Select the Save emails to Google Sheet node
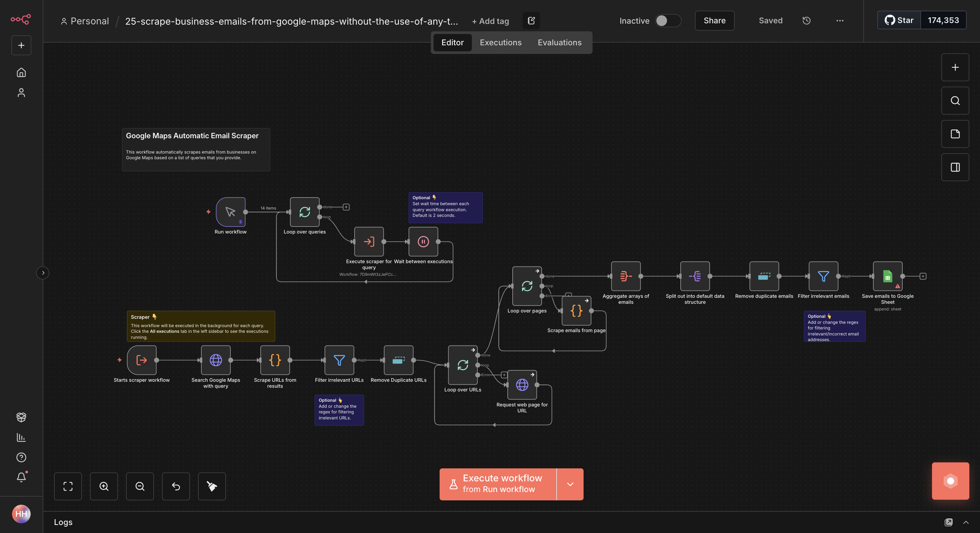This screenshot has height=533, width=980. tap(887, 276)
